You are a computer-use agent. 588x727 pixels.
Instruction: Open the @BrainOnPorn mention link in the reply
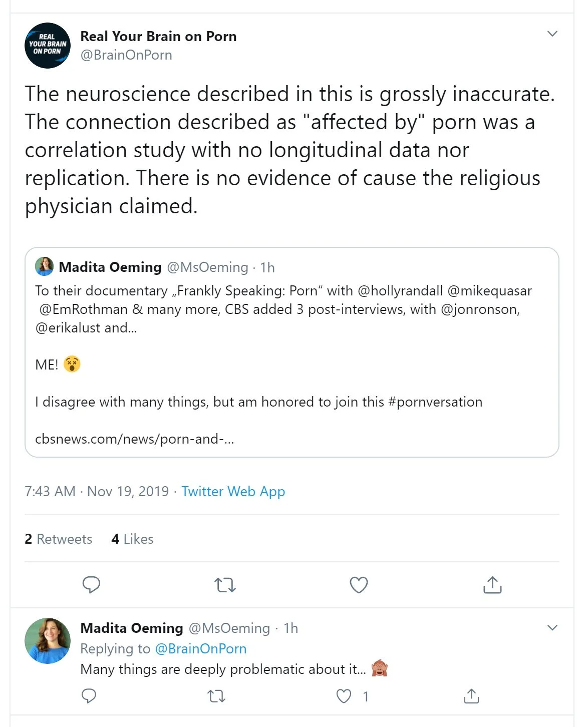pyautogui.click(x=201, y=648)
